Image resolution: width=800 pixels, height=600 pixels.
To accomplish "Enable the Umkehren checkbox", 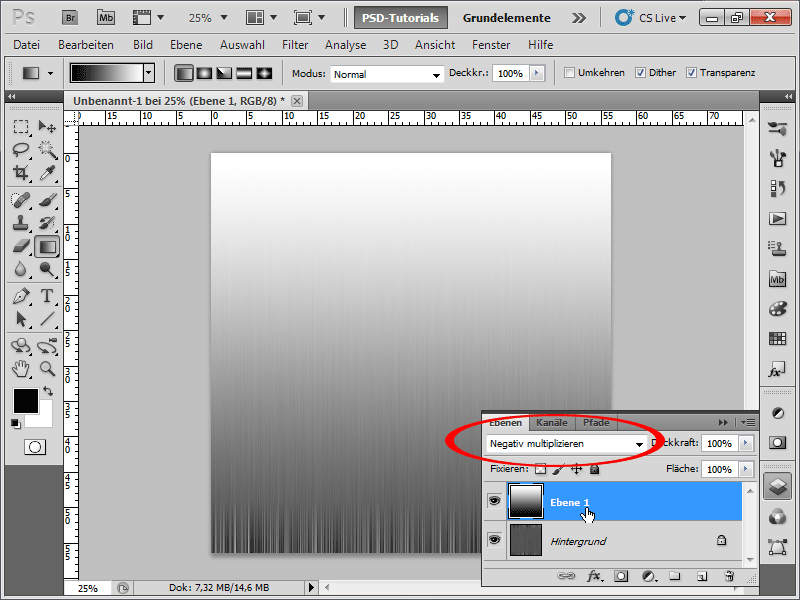I will tap(569, 72).
